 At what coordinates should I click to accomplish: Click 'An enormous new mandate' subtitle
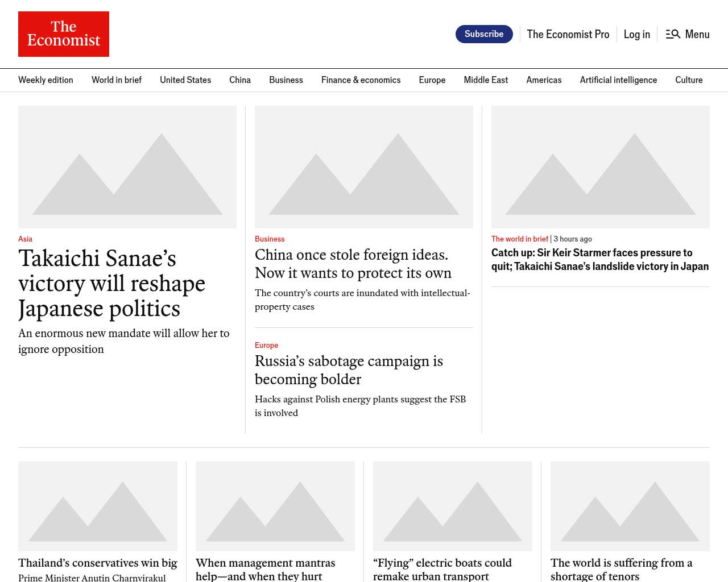(124, 341)
